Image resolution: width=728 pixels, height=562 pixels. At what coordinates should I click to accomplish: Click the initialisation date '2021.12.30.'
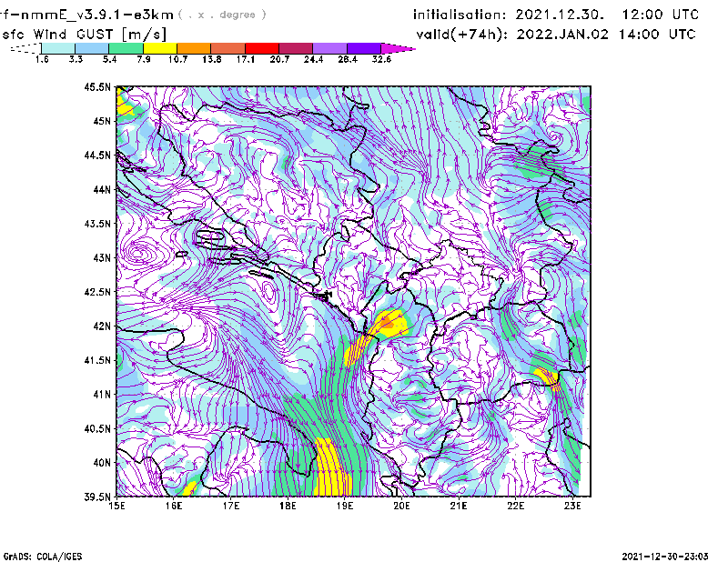(560, 15)
